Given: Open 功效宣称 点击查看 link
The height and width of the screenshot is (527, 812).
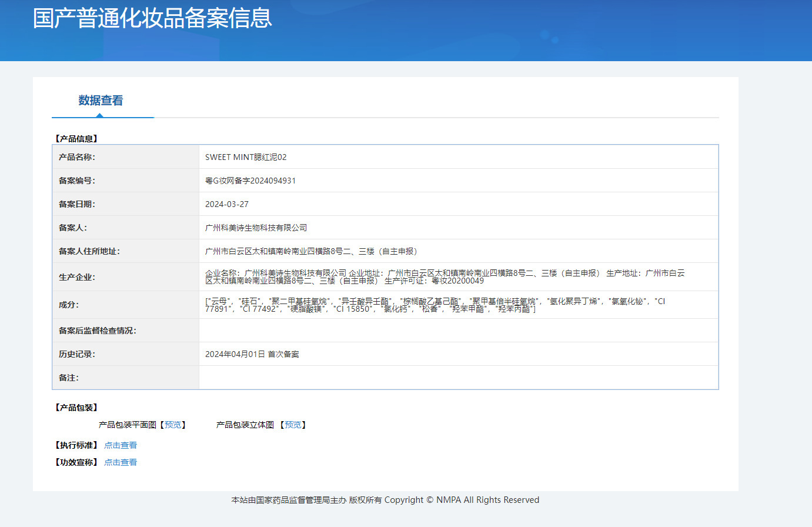Looking at the screenshot, I should coord(121,462).
